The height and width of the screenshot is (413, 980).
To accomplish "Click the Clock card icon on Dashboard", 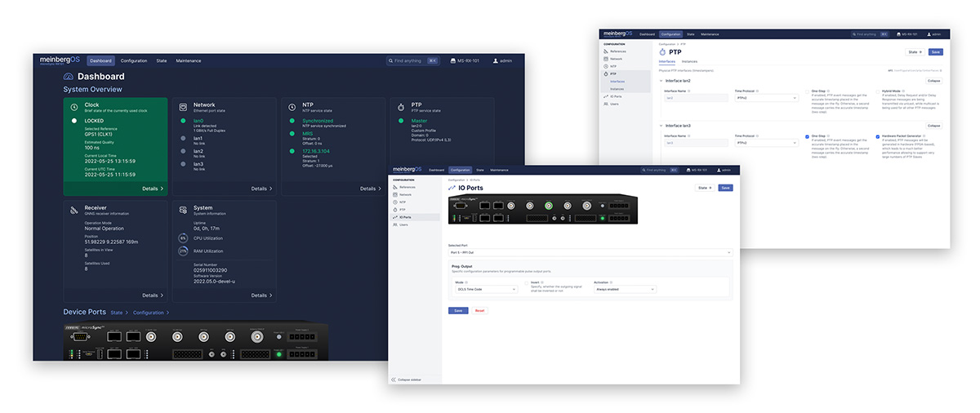I will click(x=74, y=107).
